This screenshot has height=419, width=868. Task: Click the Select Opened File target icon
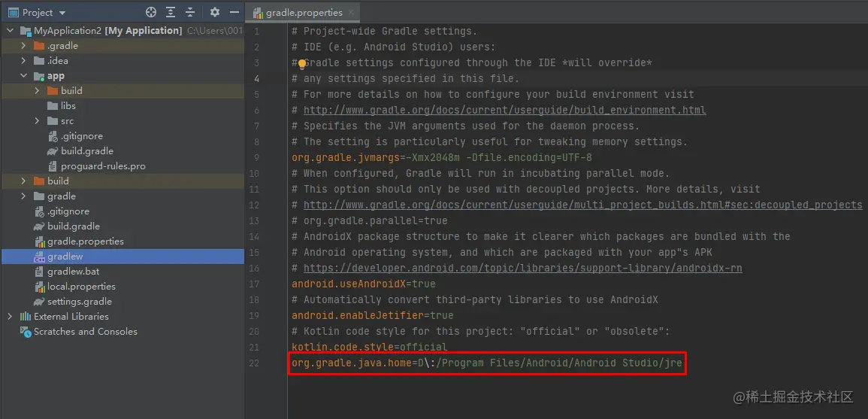pyautogui.click(x=150, y=12)
